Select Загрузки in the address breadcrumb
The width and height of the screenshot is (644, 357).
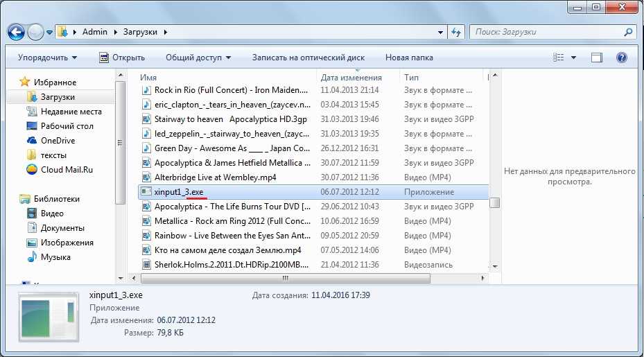140,32
